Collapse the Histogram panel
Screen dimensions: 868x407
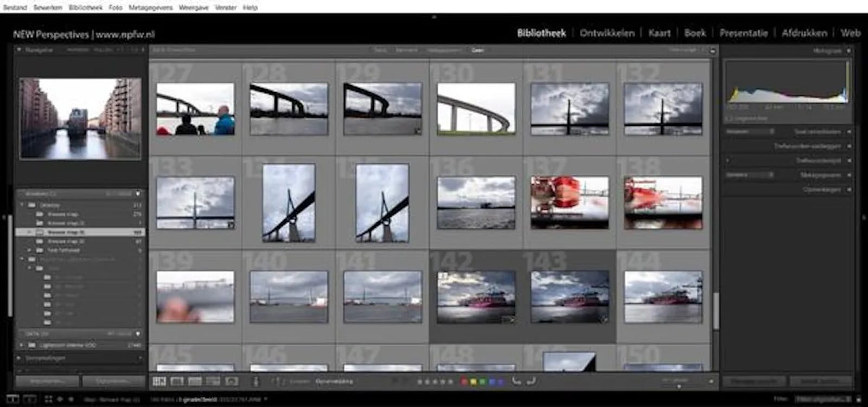(x=849, y=50)
